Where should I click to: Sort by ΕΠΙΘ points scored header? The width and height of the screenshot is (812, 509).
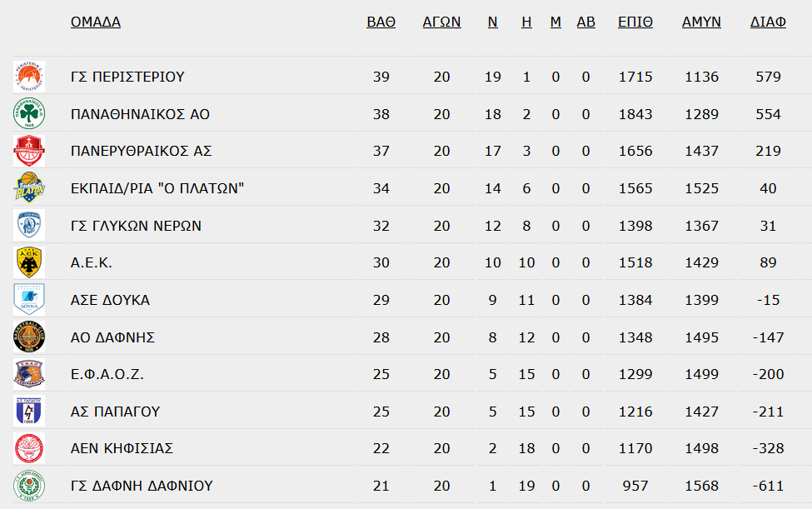pyautogui.click(x=635, y=22)
